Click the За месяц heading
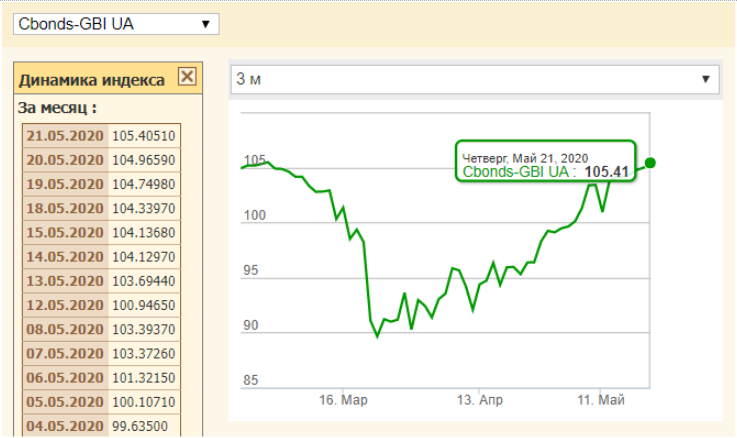737x438 pixels. pyautogui.click(x=57, y=108)
